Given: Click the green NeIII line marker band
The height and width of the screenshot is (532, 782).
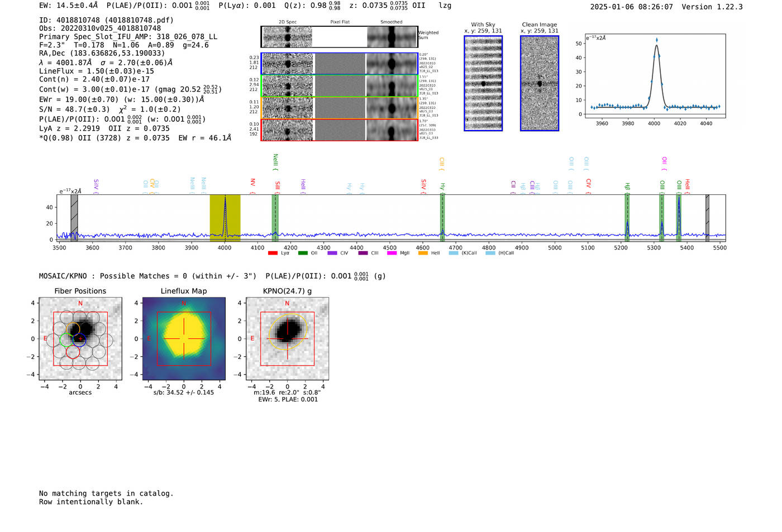Looking at the screenshot, I should 275,218.
